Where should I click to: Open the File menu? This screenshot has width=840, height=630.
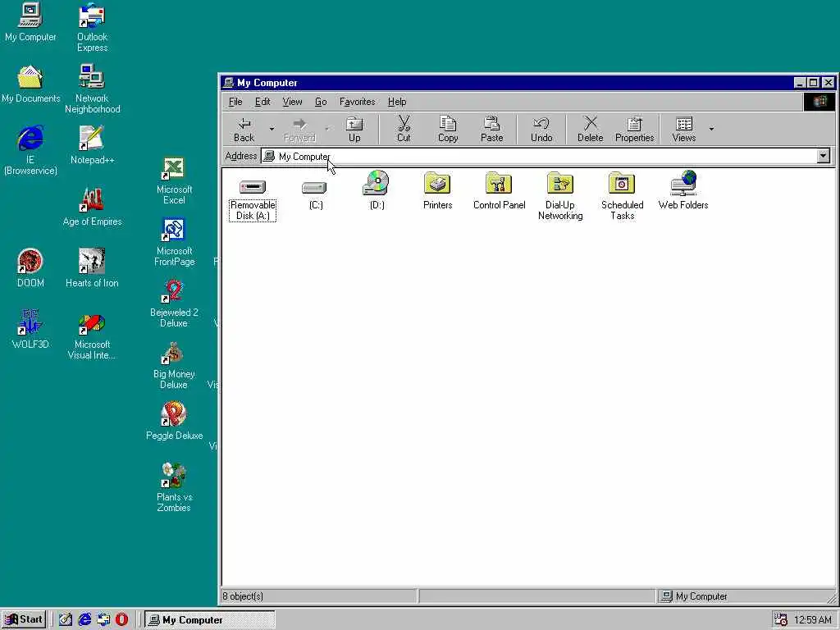pyautogui.click(x=235, y=102)
